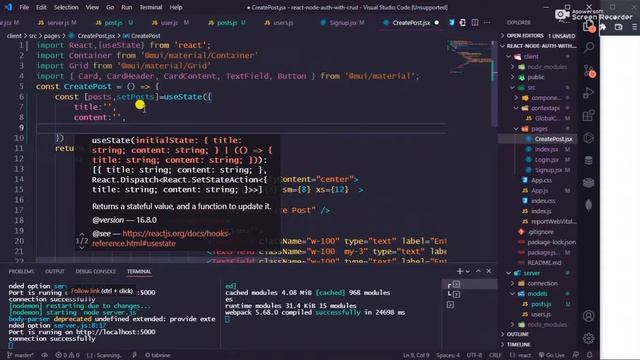Open the notifications bell in status bar
640x360 pixels.
[x=589, y=355]
